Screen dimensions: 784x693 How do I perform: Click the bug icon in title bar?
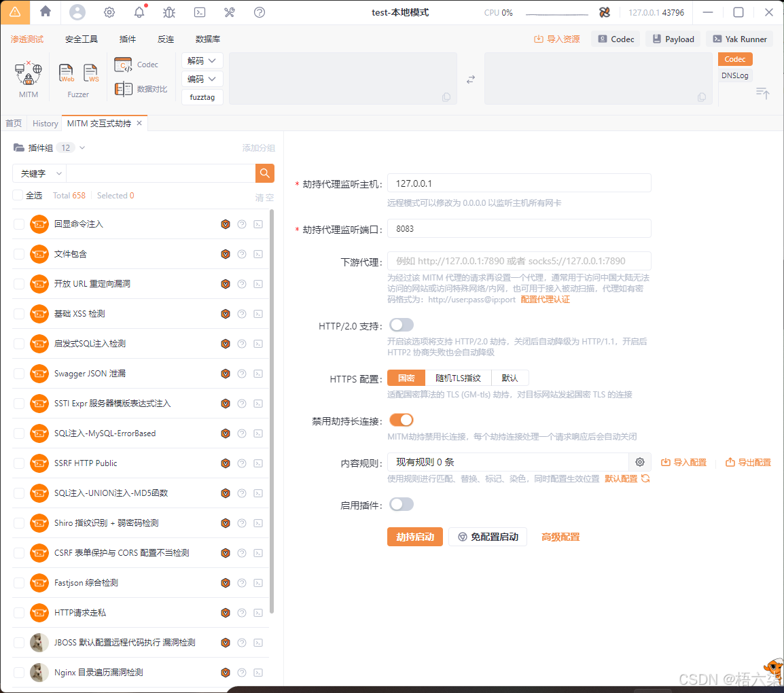(169, 12)
